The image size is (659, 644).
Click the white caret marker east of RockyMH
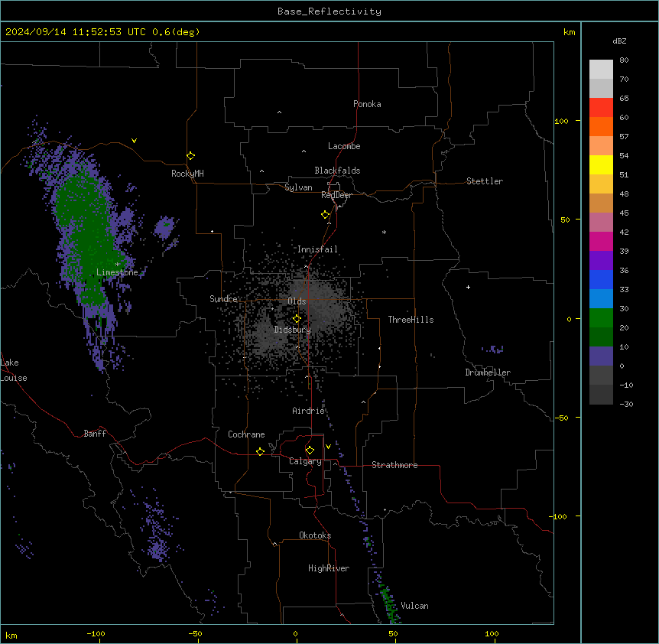coord(261,171)
